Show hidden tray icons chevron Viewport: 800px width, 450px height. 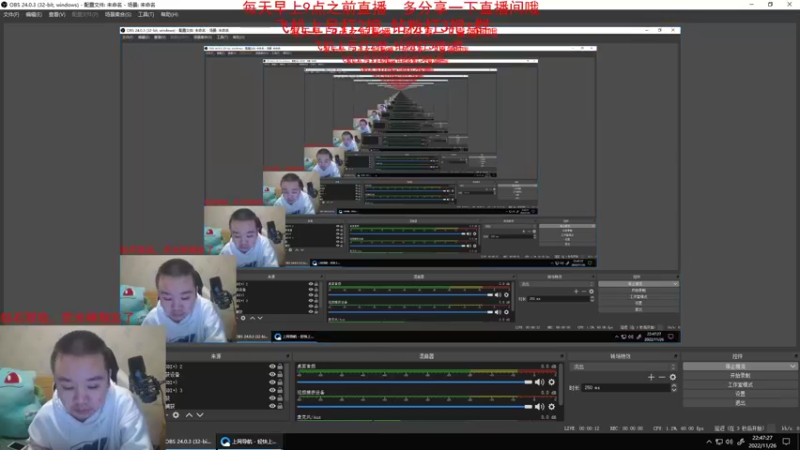click(709, 442)
